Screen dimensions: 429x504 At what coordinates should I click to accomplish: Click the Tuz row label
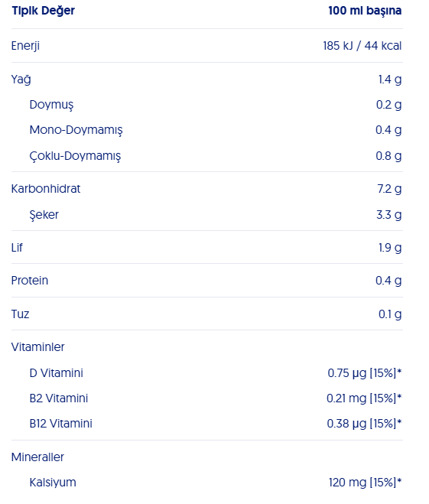click(x=20, y=314)
